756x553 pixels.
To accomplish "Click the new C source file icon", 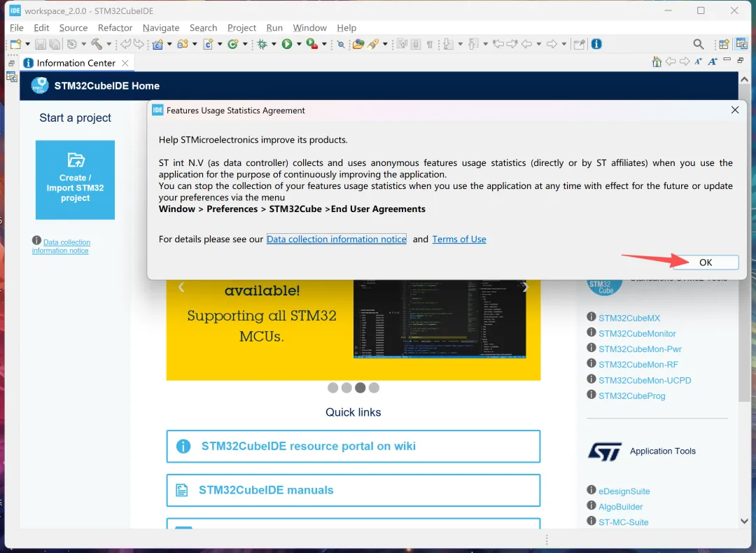I will (209, 44).
